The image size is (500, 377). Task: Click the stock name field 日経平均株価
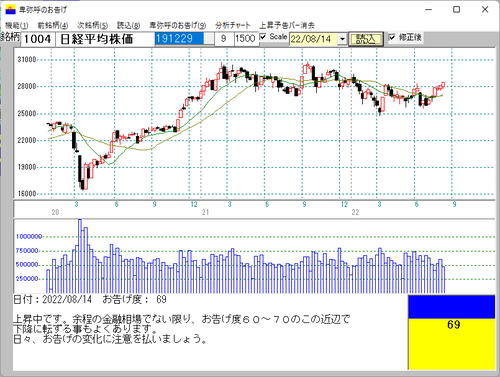tap(104, 39)
